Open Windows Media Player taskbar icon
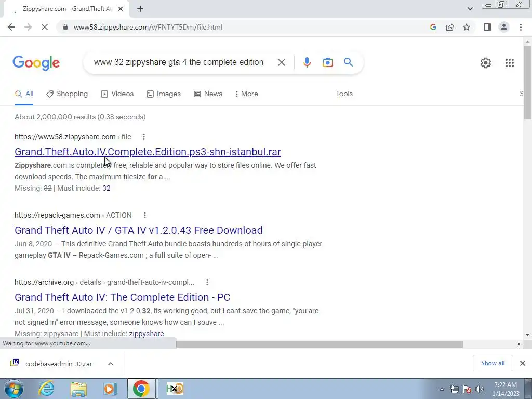The width and height of the screenshot is (532, 399). point(110,389)
